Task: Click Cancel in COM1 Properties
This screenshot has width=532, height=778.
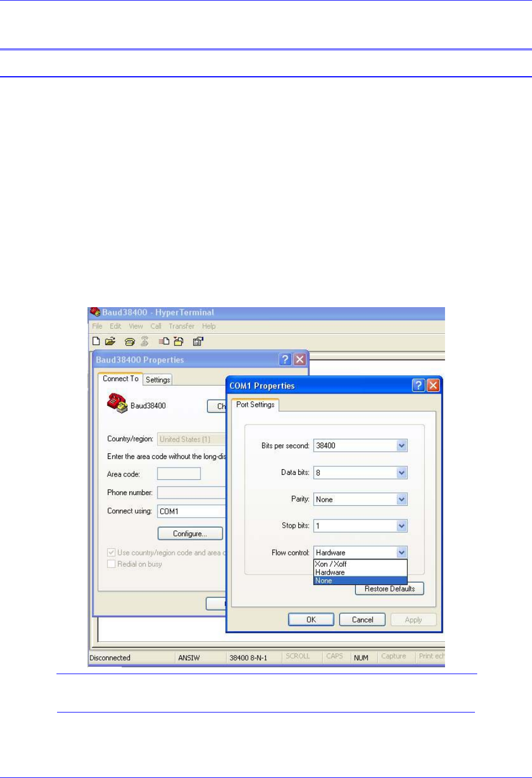Action: [363, 619]
